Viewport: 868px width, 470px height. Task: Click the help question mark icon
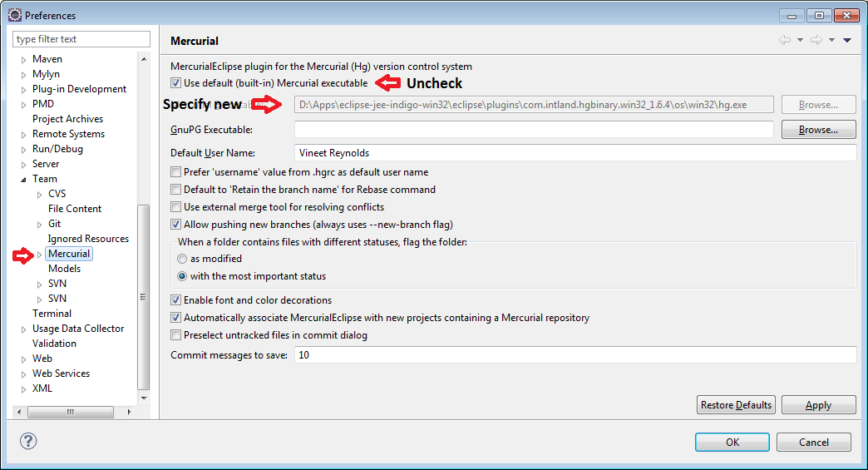coord(28,441)
